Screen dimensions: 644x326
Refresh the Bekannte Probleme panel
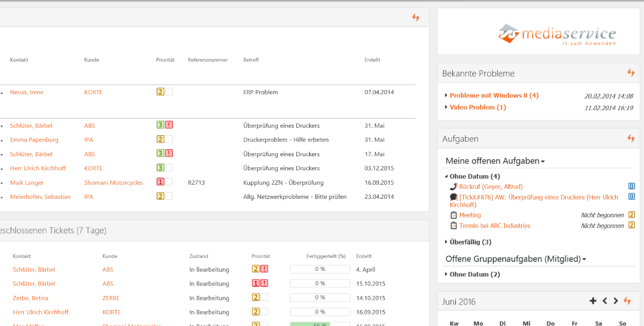tap(631, 73)
